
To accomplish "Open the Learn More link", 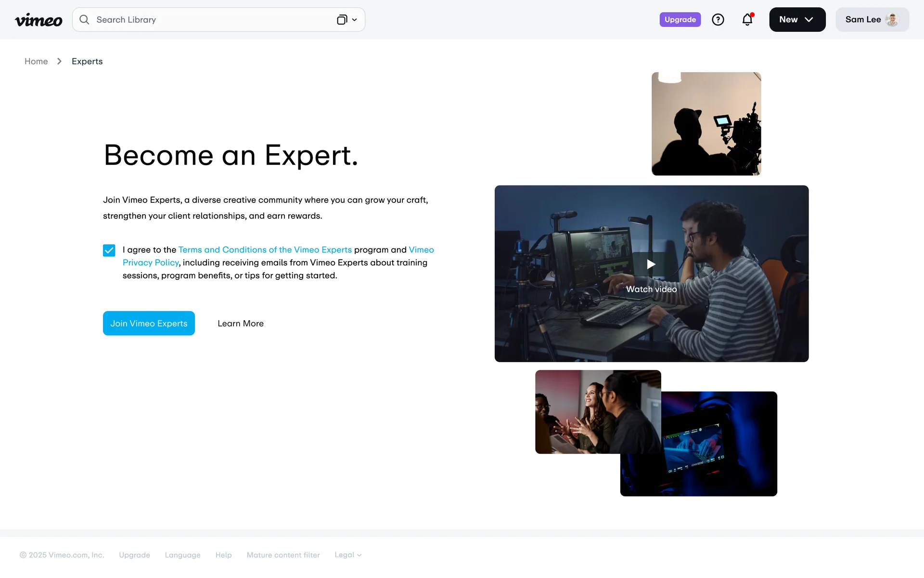I will pyautogui.click(x=241, y=324).
